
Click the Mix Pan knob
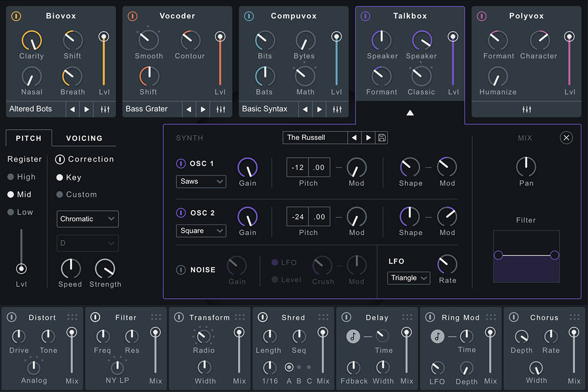point(526,166)
